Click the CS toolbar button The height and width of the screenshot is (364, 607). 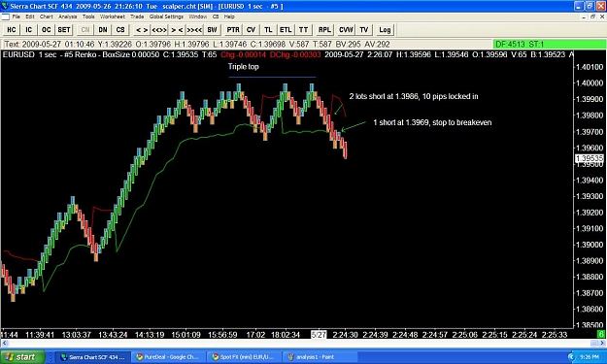120,30
